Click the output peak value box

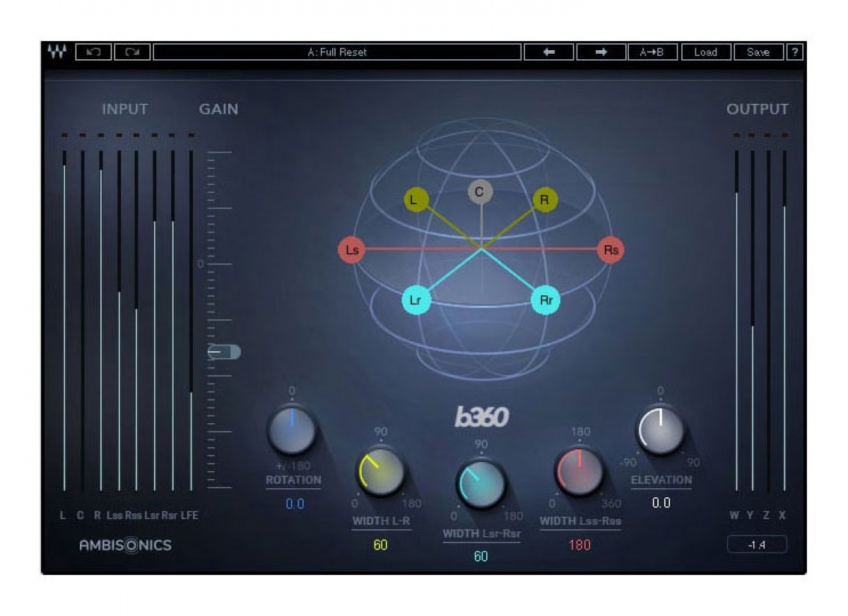pyautogui.click(x=757, y=545)
